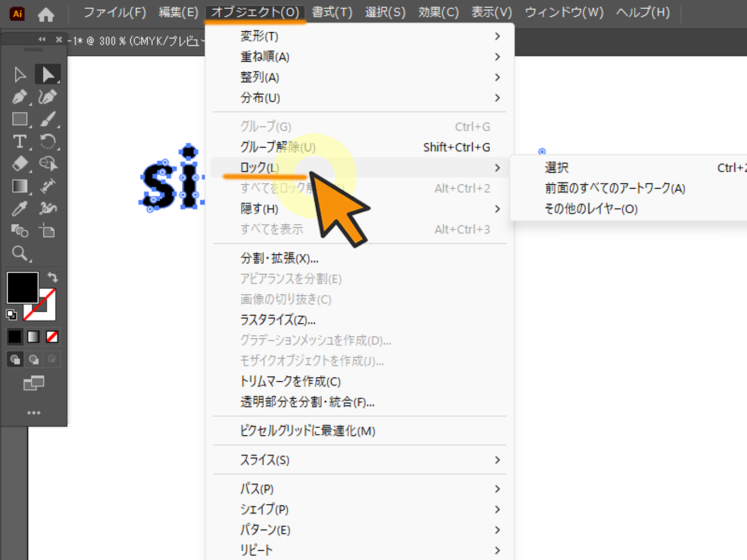Expand the 整列(A) submenu
Viewport: 747px width, 560px height.
point(360,77)
